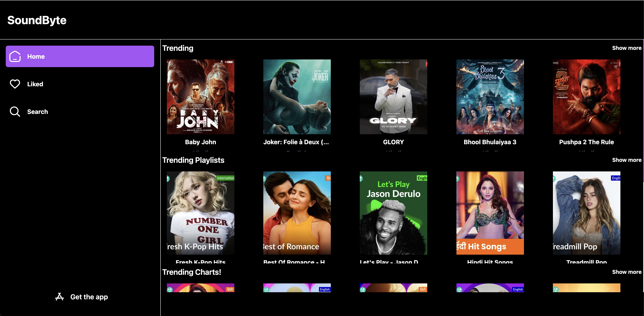Show more of the Trending section
Image resolution: width=644 pixels, height=316 pixels.
tap(627, 48)
